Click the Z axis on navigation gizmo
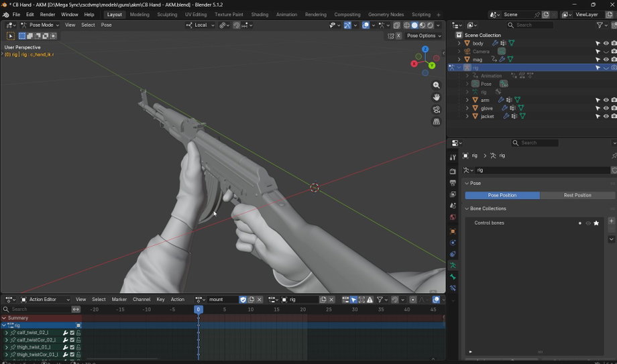The height and width of the screenshot is (364, 617). (425, 49)
